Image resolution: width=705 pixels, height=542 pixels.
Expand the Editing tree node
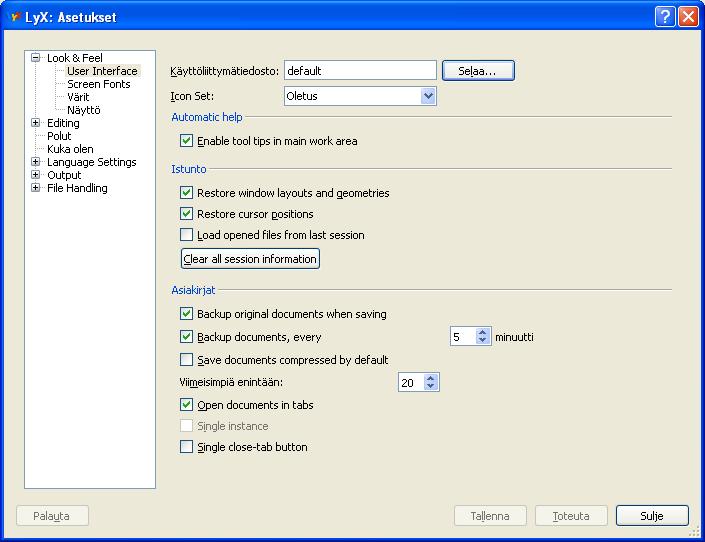36,123
